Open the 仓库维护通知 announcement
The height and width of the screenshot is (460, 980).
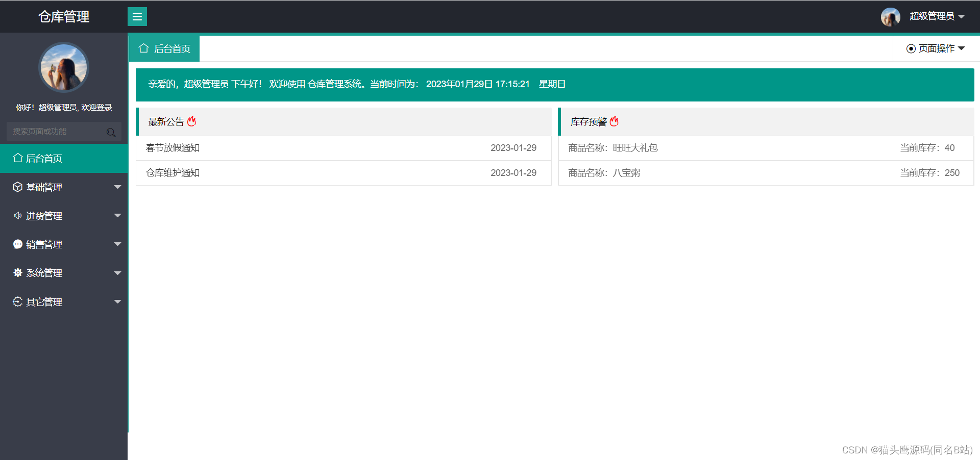(173, 173)
